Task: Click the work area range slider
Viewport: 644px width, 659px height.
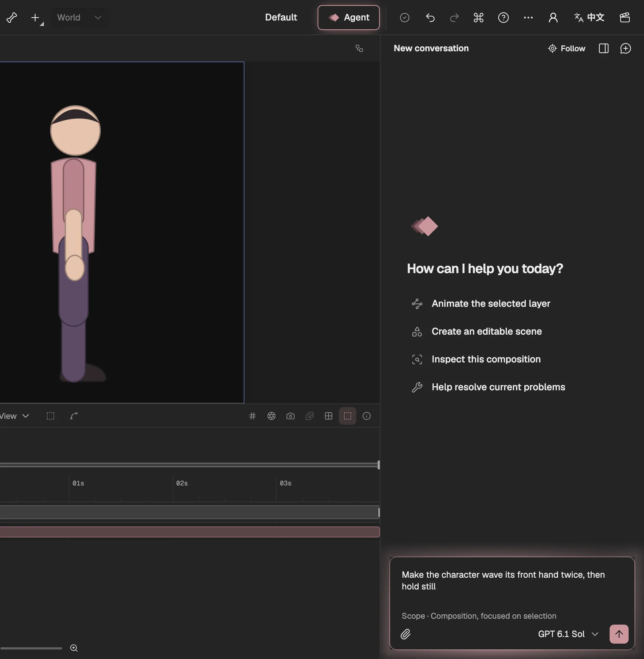Action: [190, 465]
